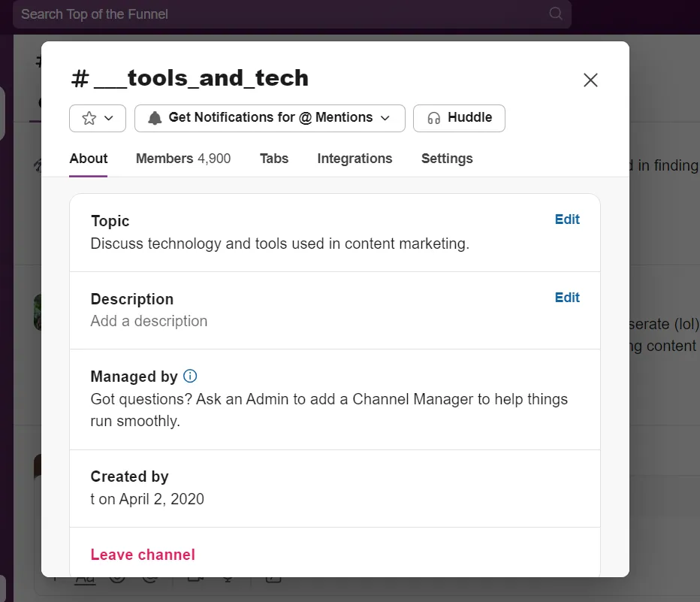The image size is (700, 602).
Task: Open the Tabs tab
Action: click(x=274, y=159)
